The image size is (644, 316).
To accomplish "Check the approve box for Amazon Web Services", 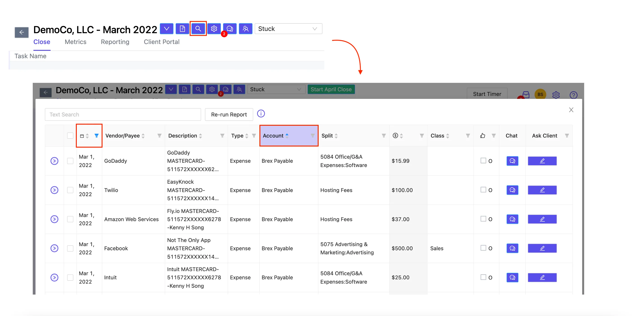I will pyautogui.click(x=483, y=219).
